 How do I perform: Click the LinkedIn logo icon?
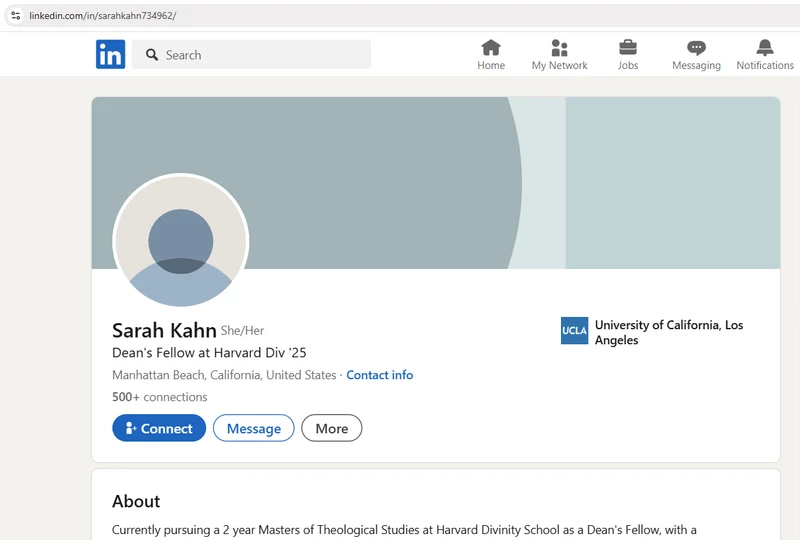click(x=110, y=54)
